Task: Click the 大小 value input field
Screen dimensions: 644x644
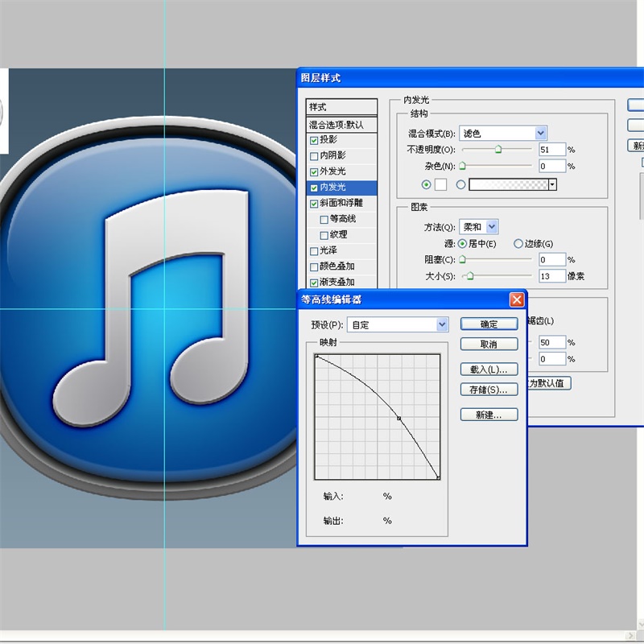Action: [x=551, y=275]
